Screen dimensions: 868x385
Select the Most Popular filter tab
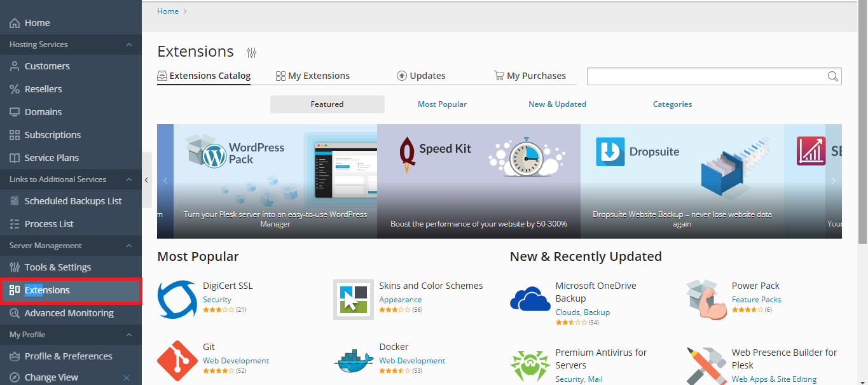tap(443, 104)
